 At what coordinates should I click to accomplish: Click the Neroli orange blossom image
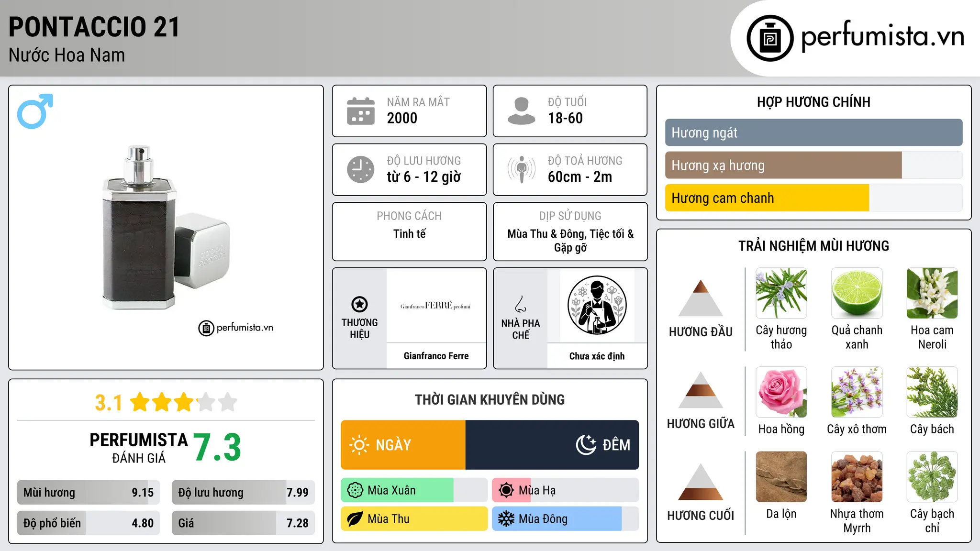[932, 293]
